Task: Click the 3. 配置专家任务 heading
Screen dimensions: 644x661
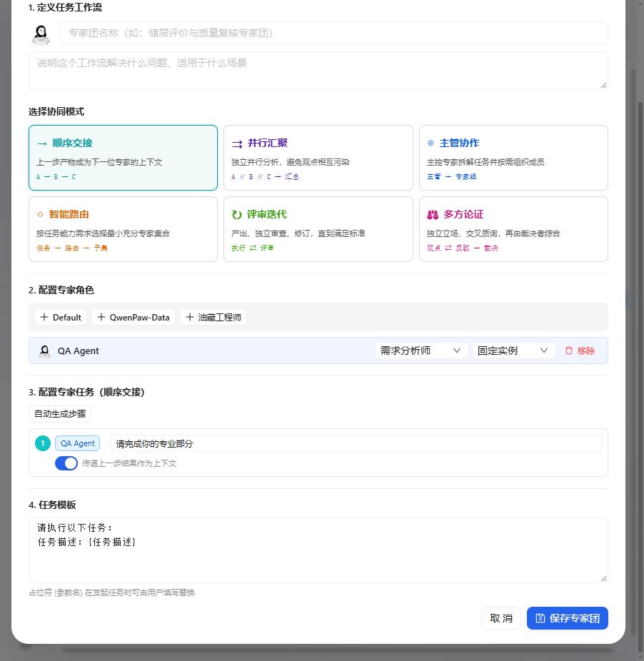Action: (86, 392)
